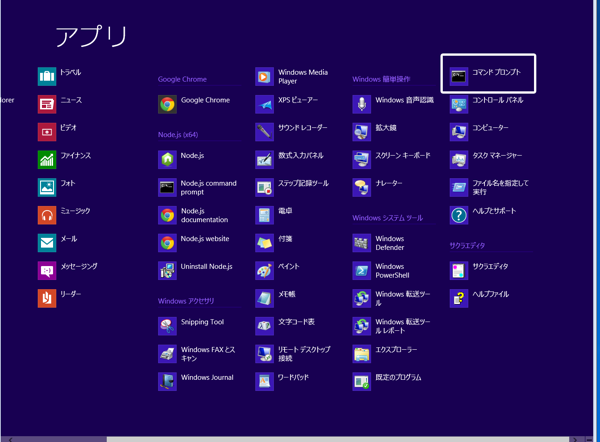Launch the Snipping Tool icon

tap(167, 326)
